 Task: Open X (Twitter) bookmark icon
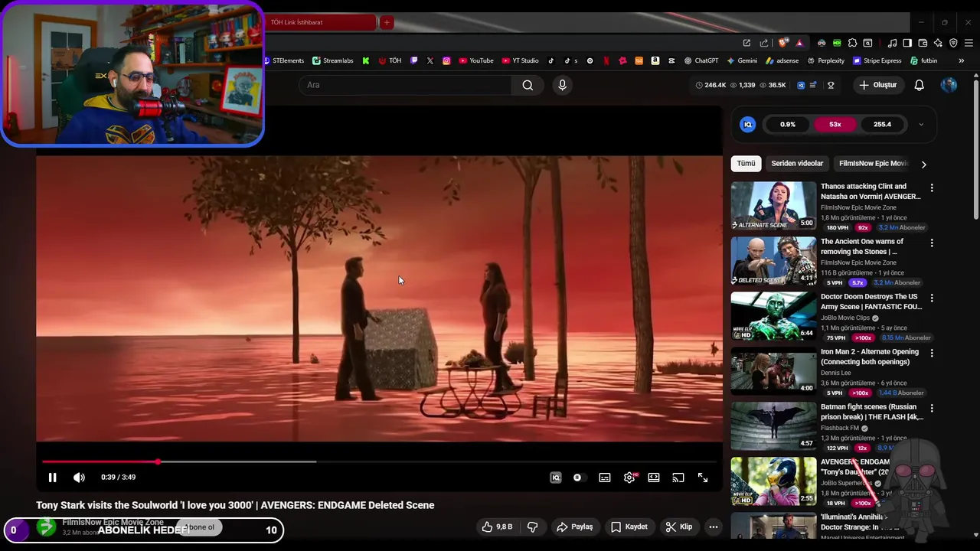(430, 60)
